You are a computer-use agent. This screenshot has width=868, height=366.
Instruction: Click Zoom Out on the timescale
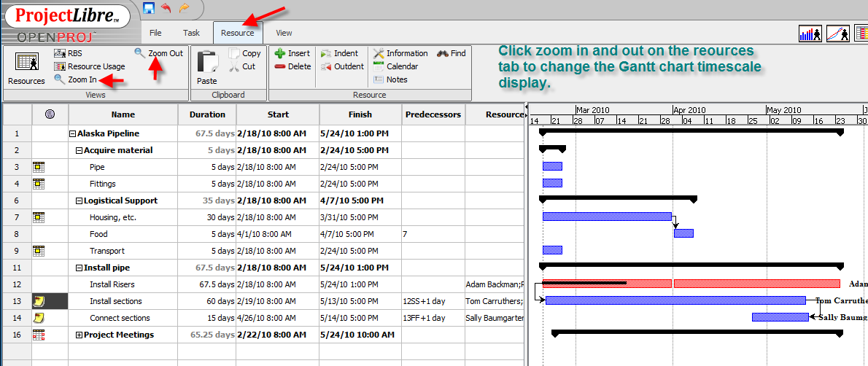point(158,53)
